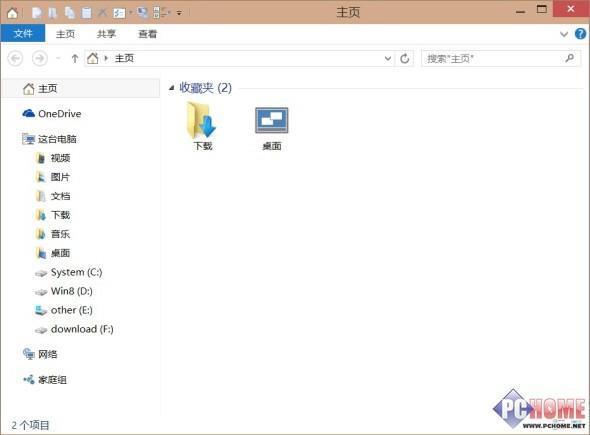590x435 pixels.
Task: Open 下载 folder in the navigation pane
Action: (61, 215)
